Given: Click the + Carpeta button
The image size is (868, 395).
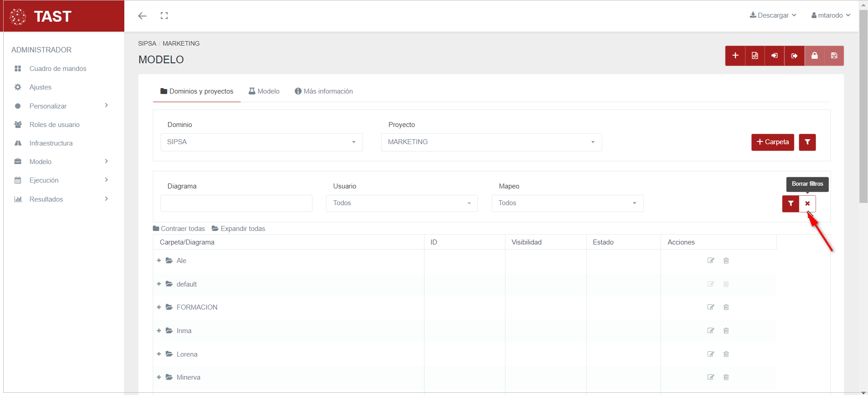Looking at the screenshot, I should [772, 142].
